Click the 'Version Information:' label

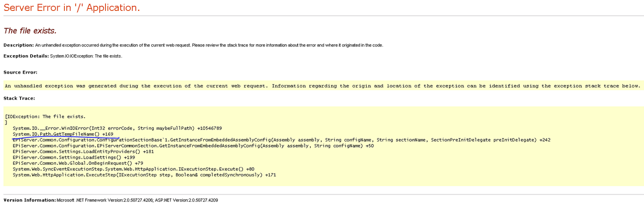tap(30, 200)
